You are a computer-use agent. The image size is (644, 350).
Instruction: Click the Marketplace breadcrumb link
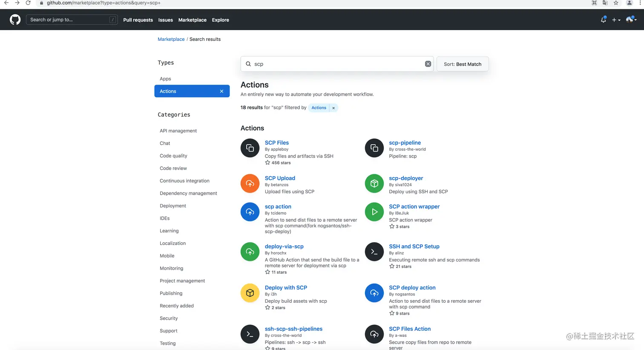coord(171,39)
